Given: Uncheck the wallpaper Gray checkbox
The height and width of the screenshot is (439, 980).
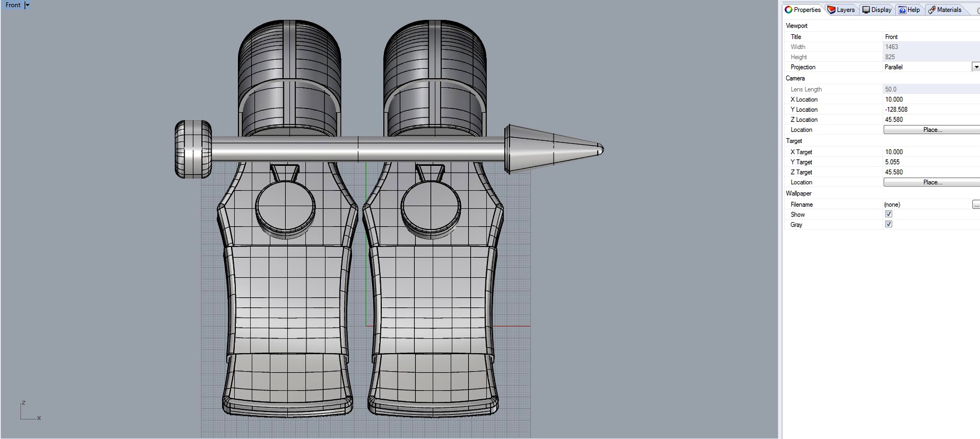Looking at the screenshot, I should (889, 225).
